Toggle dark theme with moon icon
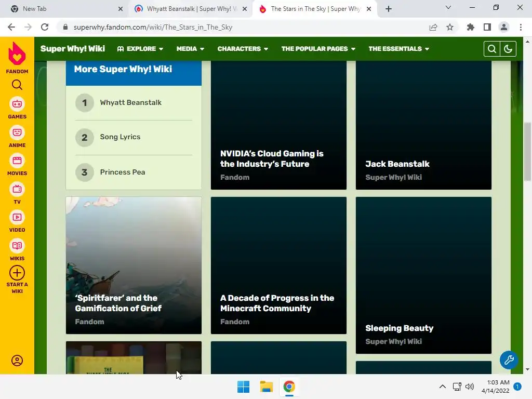Screen dimensions: 532x399 point(508,49)
